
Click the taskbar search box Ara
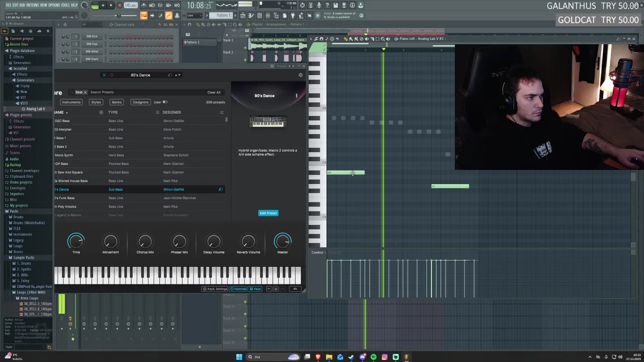point(272,357)
